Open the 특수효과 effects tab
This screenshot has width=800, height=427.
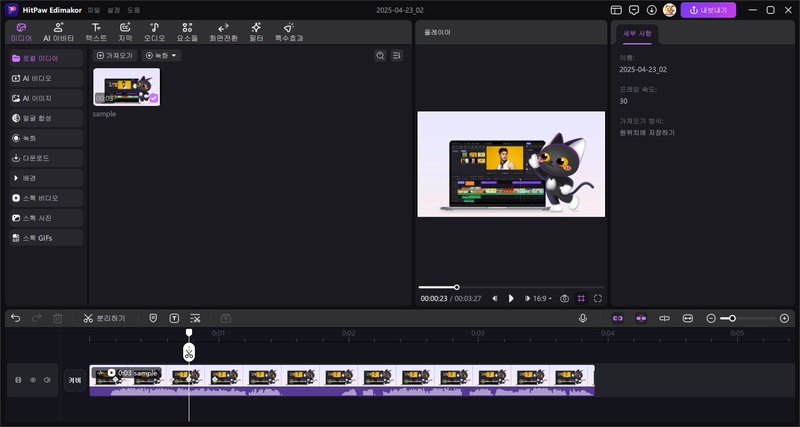pos(289,32)
